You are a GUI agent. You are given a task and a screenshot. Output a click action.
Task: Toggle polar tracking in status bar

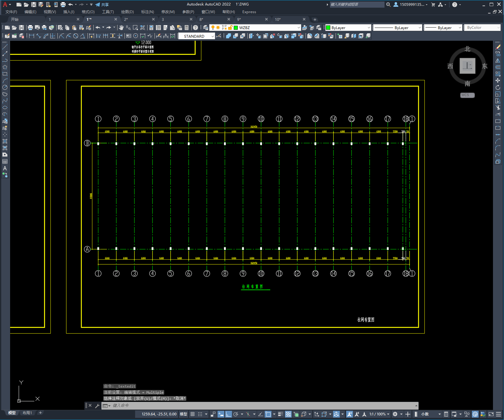(236, 414)
